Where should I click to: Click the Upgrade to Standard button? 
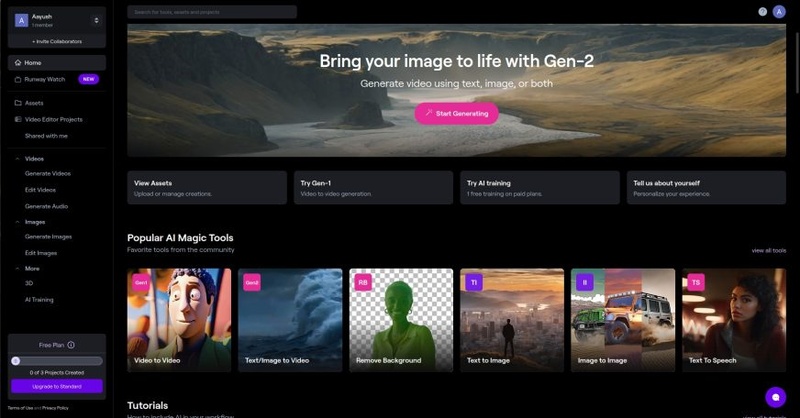point(56,386)
